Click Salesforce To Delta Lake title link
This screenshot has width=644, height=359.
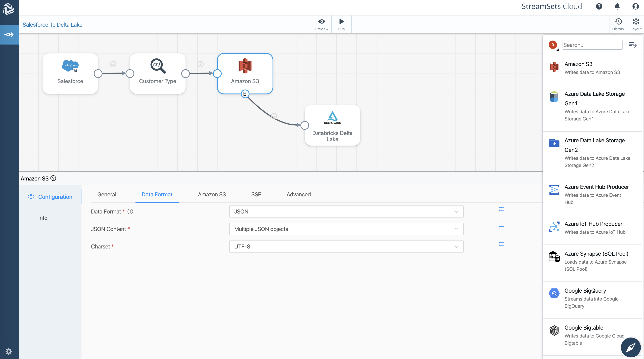[52, 25]
